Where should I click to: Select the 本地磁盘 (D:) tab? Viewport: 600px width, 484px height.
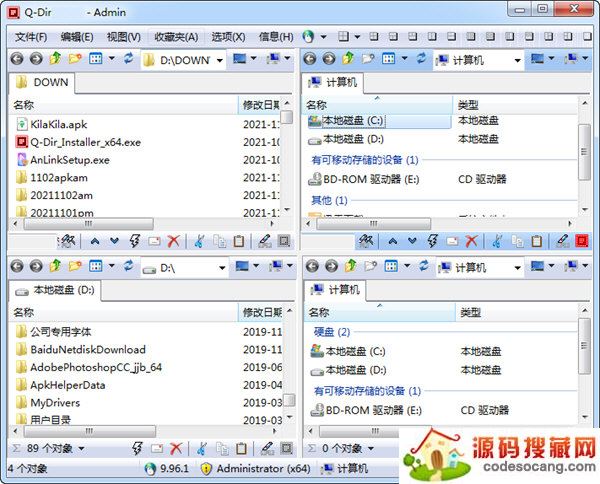pos(54,290)
